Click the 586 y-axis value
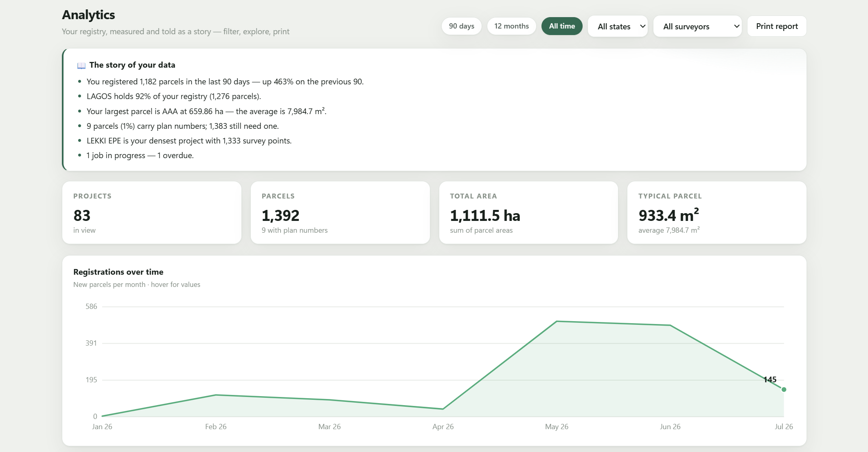The width and height of the screenshot is (868, 452). coord(91,306)
